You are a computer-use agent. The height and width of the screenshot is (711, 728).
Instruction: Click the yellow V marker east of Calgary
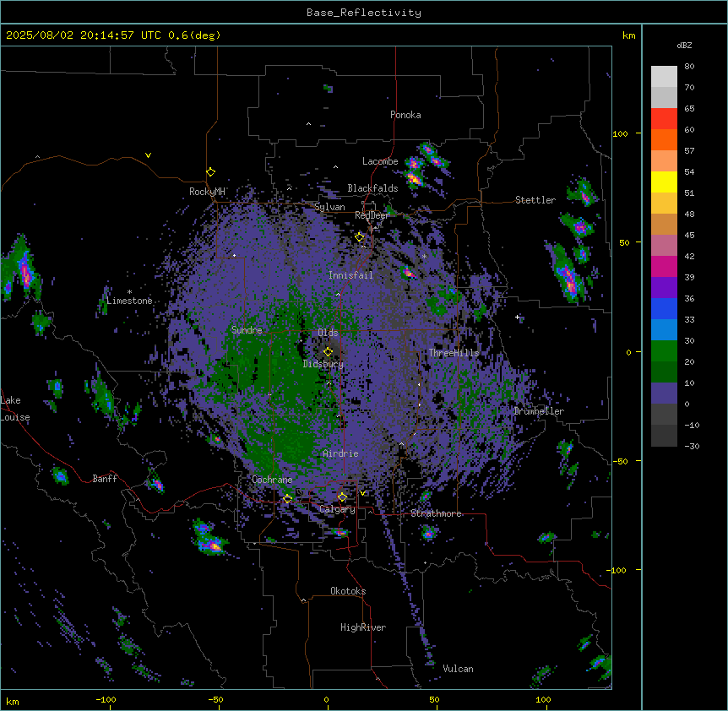pos(362,493)
